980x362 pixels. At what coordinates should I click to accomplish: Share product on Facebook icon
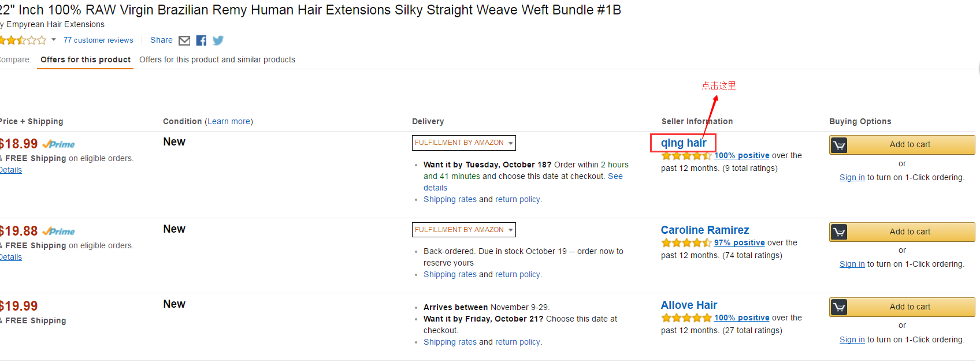pyautogui.click(x=201, y=40)
